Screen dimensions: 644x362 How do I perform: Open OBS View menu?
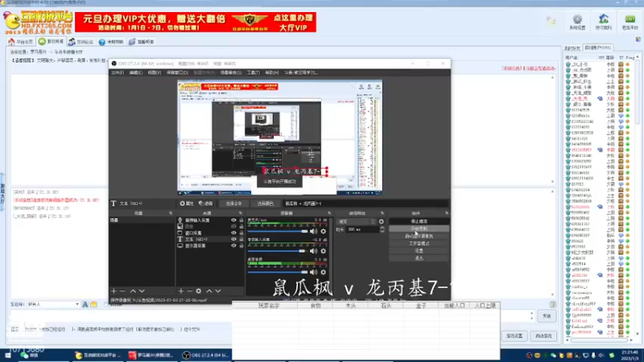(x=154, y=72)
